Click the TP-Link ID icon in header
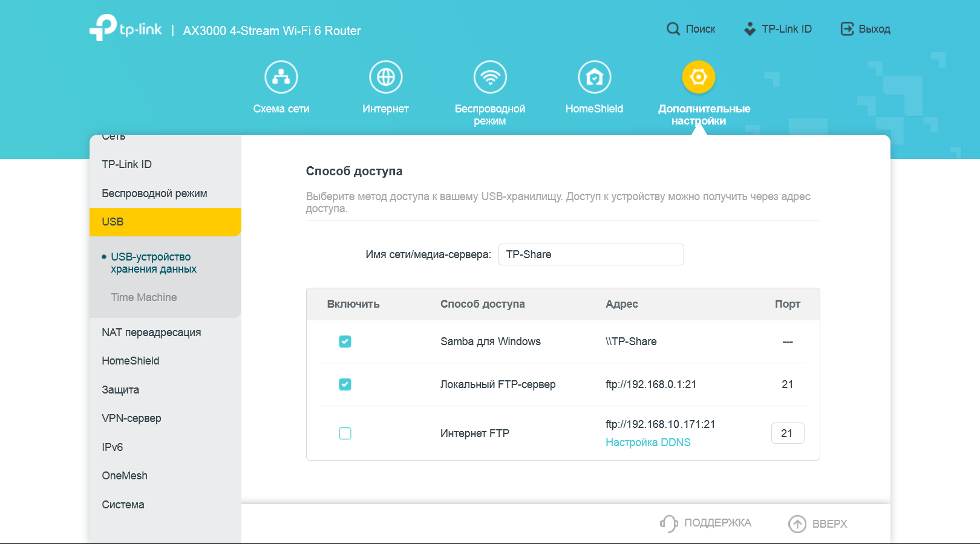 coord(750,29)
